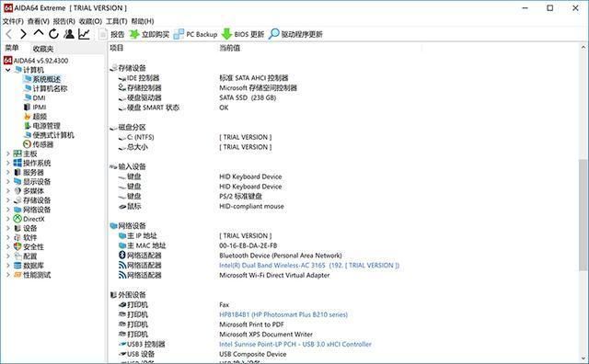Click the 当前值 column header
589x364 pixels.
click(229, 48)
